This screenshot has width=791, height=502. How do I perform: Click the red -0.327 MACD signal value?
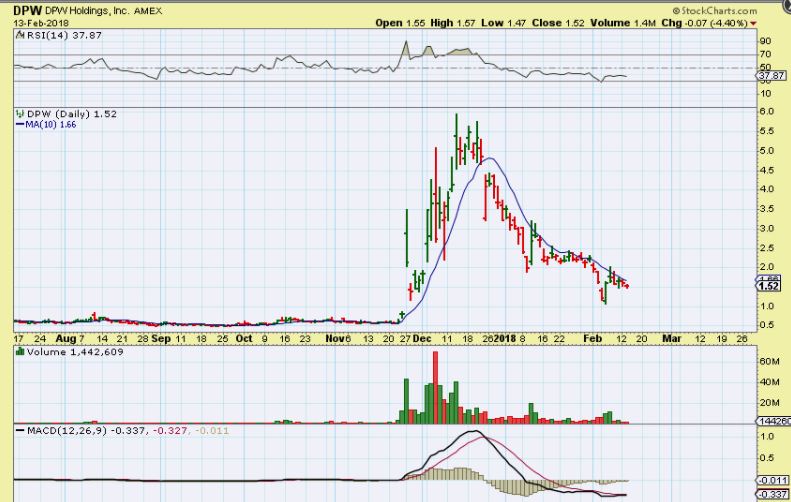click(170, 431)
